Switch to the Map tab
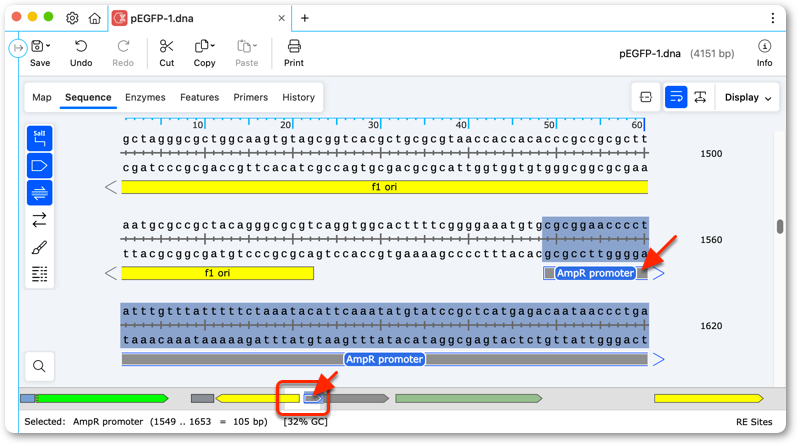This screenshot has width=797, height=444. coord(42,97)
